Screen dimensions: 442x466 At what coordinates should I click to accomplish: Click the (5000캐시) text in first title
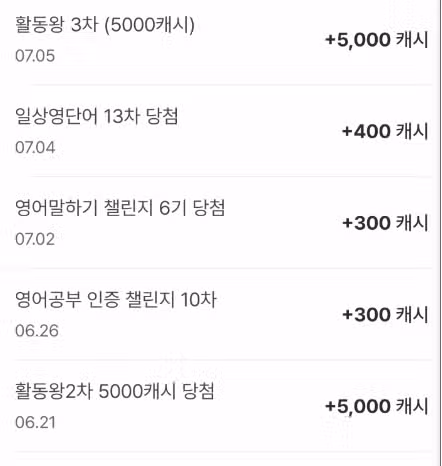click(149, 25)
